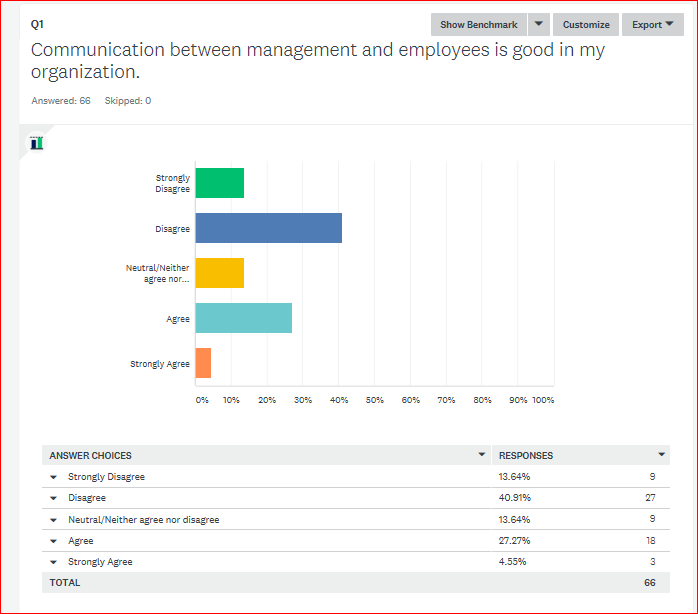The image size is (698, 614).
Task: Click the 40.91% response value for Disagree
Action: point(514,498)
